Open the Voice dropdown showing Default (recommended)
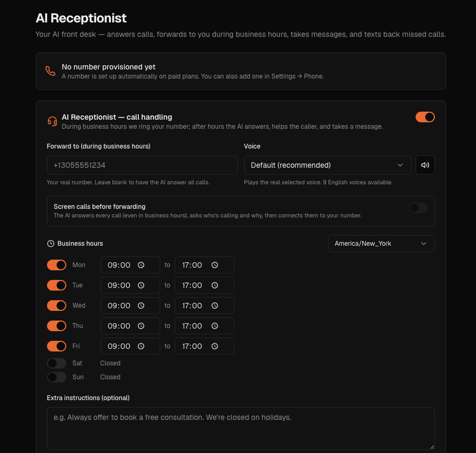476x453 pixels. [327, 165]
